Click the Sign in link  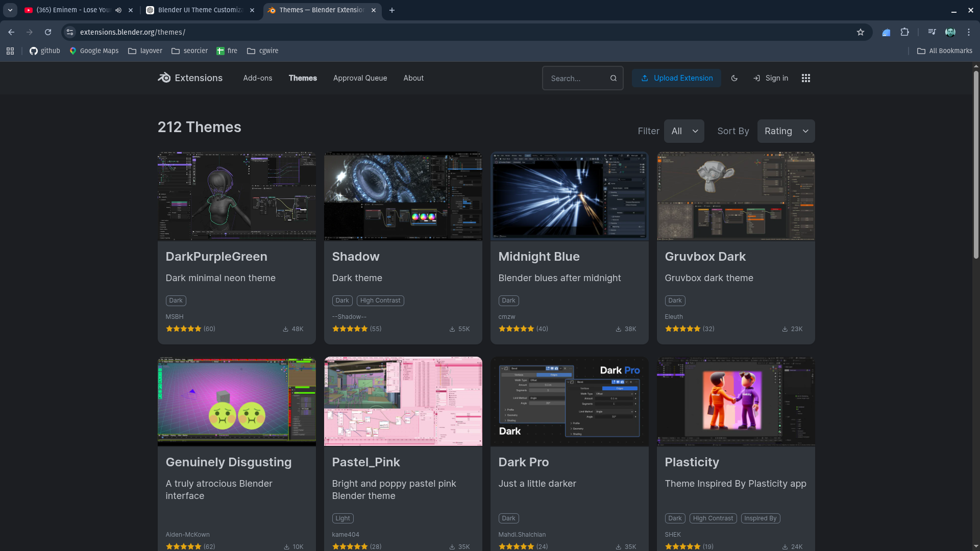771,78
